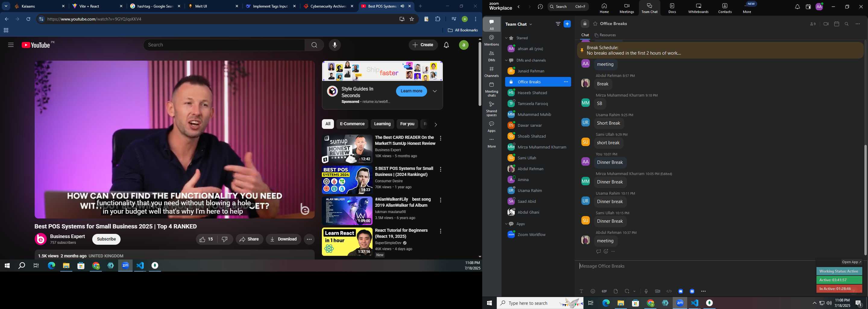Click screenshot capture icon in composer
The image size is (868, 309).
[x=627, y=291]
